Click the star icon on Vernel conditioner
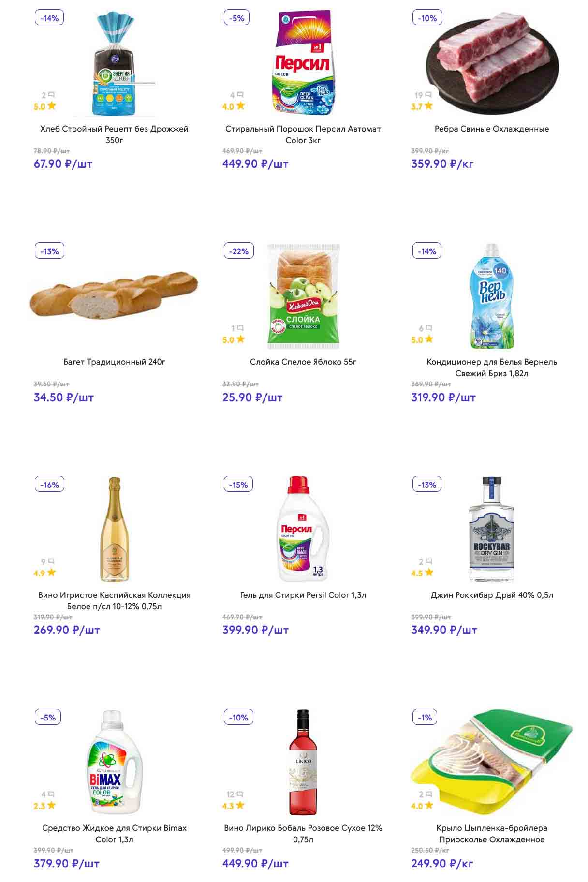 429,339
